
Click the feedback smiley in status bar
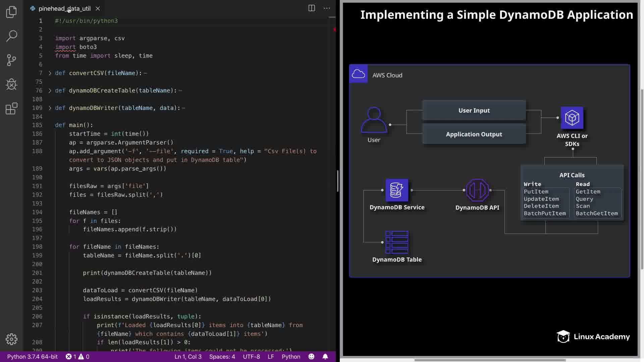click(x=311, y=357)
